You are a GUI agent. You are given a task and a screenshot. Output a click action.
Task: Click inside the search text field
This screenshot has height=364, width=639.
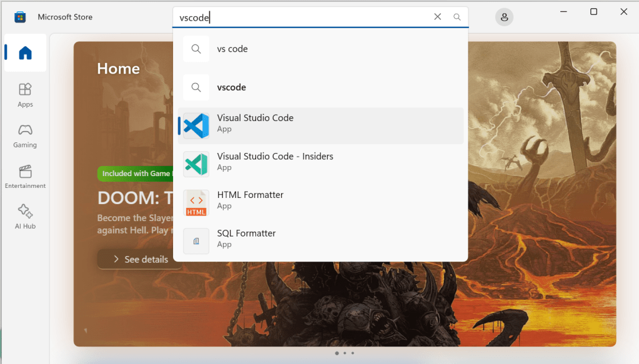click(x=300, y=17)
